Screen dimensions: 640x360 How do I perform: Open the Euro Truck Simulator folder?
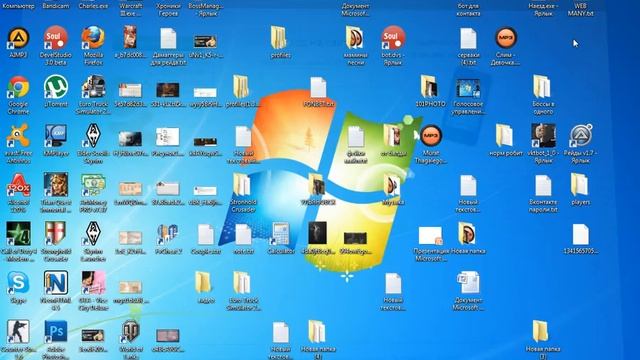[242, 283]
